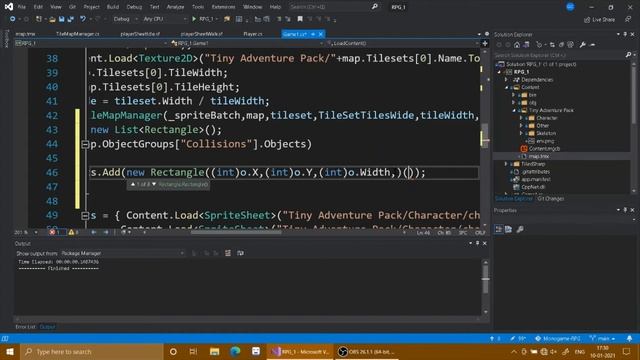Collapse the code block at line 44

pyautogui.click(x=85, y=144)
